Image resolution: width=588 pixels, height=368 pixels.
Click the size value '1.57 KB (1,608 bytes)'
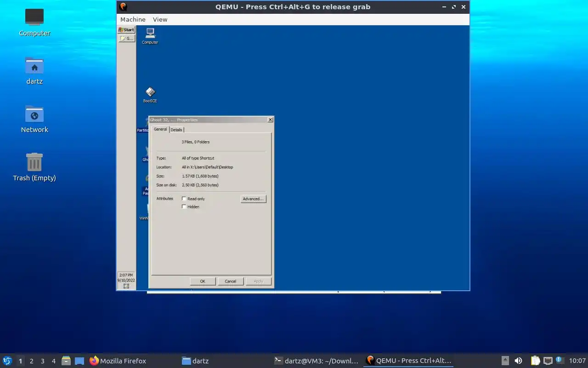pyautogui.click(x=200, y=176)
